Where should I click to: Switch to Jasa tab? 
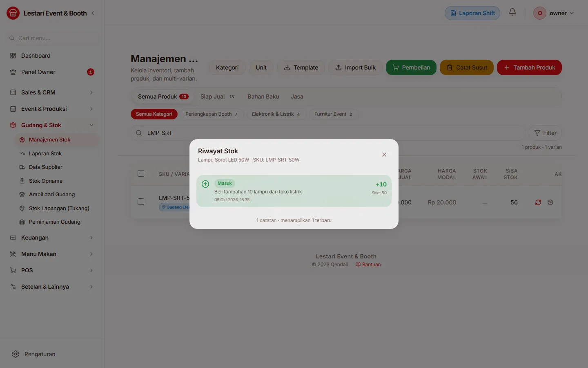click(297, 96)
